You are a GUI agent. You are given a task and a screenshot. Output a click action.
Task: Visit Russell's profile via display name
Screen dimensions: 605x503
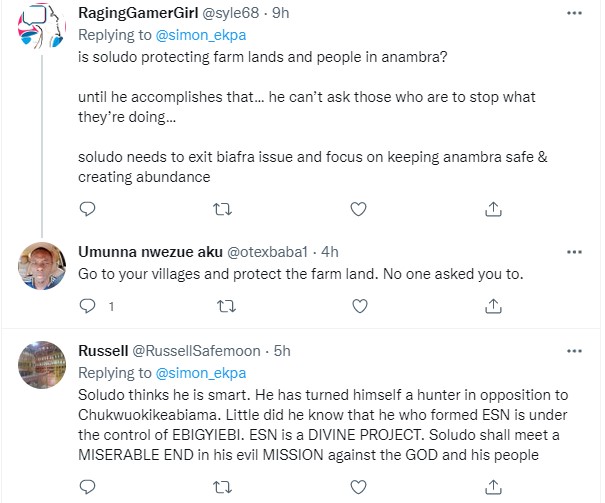(101, 351)
